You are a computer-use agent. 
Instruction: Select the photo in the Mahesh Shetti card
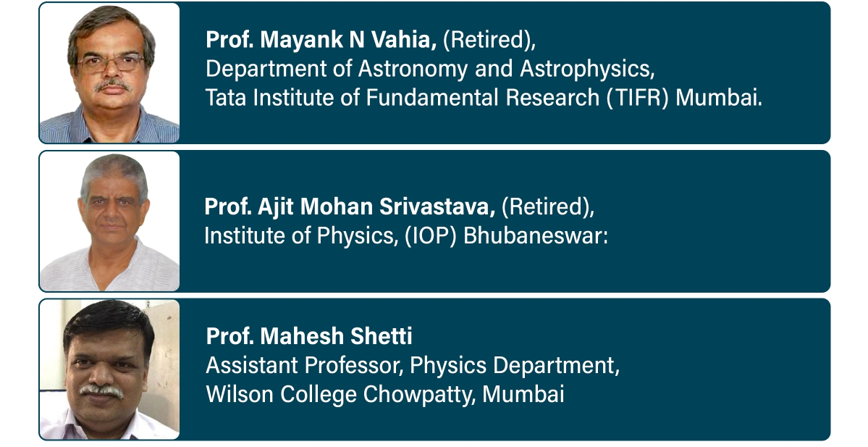[x=109, y=369]
